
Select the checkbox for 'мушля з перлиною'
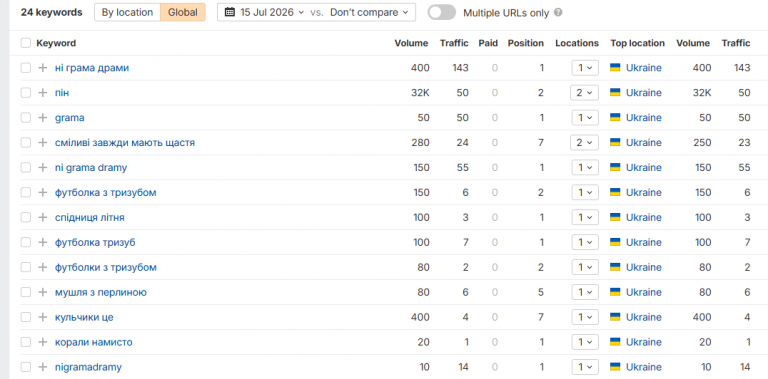tap(25, 292)
